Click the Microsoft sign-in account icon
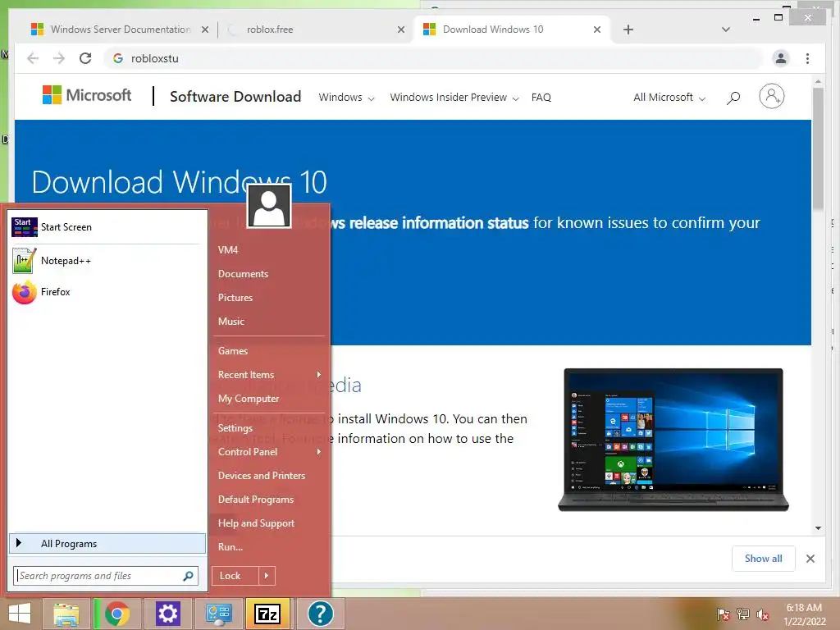Screen dimensions: 840x630 click(771, 97)
